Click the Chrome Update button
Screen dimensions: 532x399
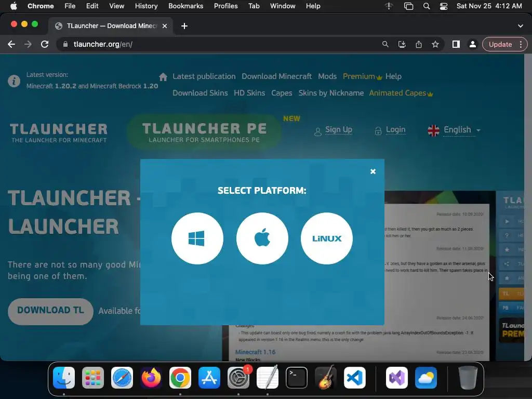pyautogui.click(x=500, y=45)
